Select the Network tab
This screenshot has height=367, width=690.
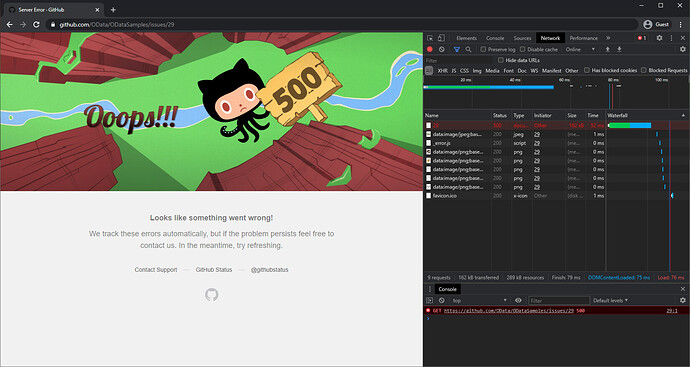coord(551,38)
